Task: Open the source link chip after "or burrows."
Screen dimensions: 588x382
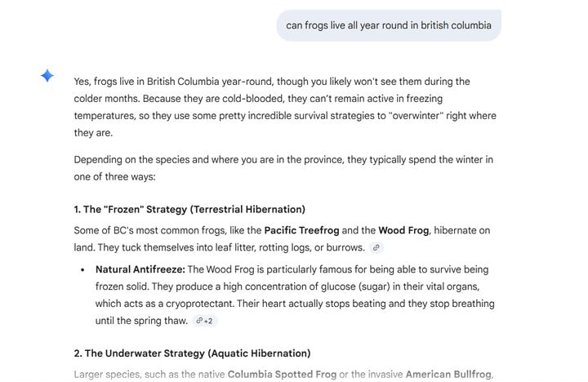Action: (376, 247)
